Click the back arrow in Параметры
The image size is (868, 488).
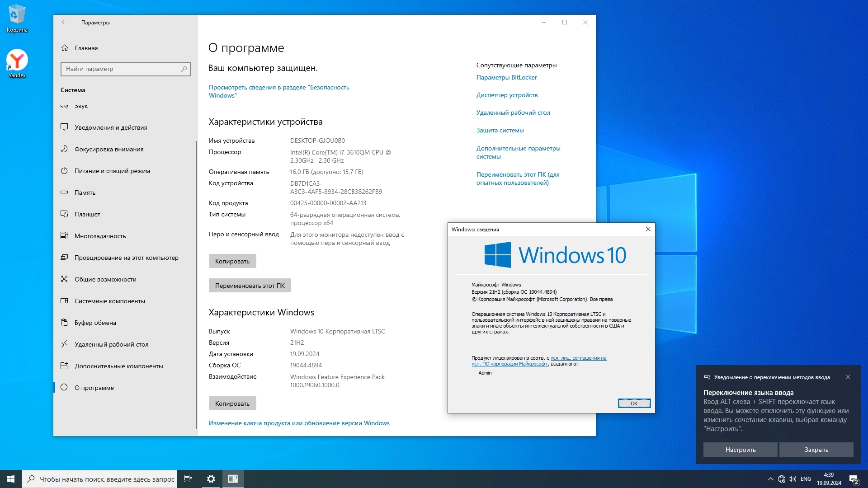coord(64,22)
